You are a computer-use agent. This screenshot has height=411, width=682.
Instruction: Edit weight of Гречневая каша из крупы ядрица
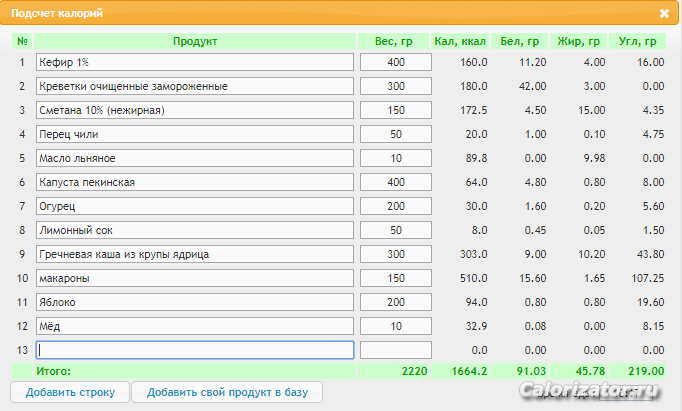point(396,254)
